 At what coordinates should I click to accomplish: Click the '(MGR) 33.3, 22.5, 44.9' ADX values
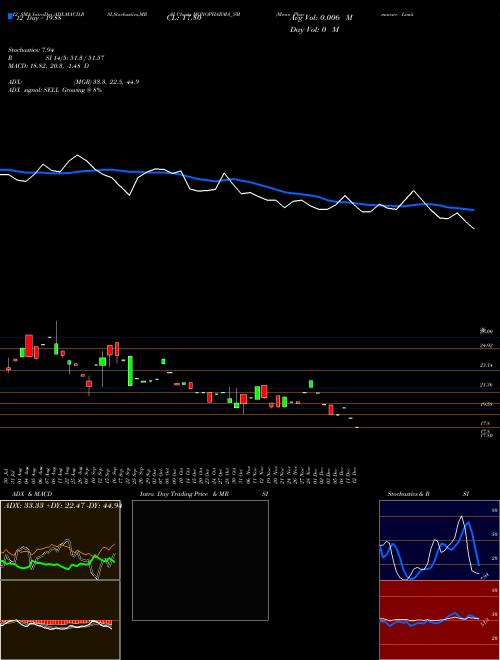click(x=106, y=82)
